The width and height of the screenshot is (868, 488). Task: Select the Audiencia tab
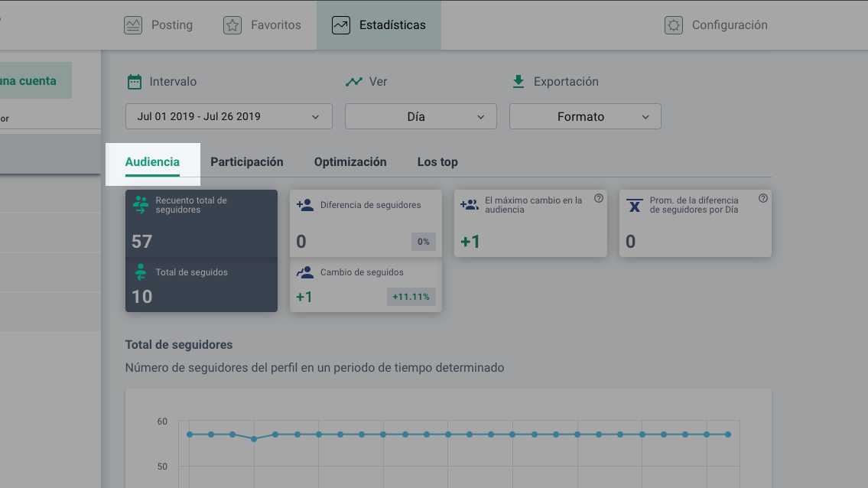[152, 162]
